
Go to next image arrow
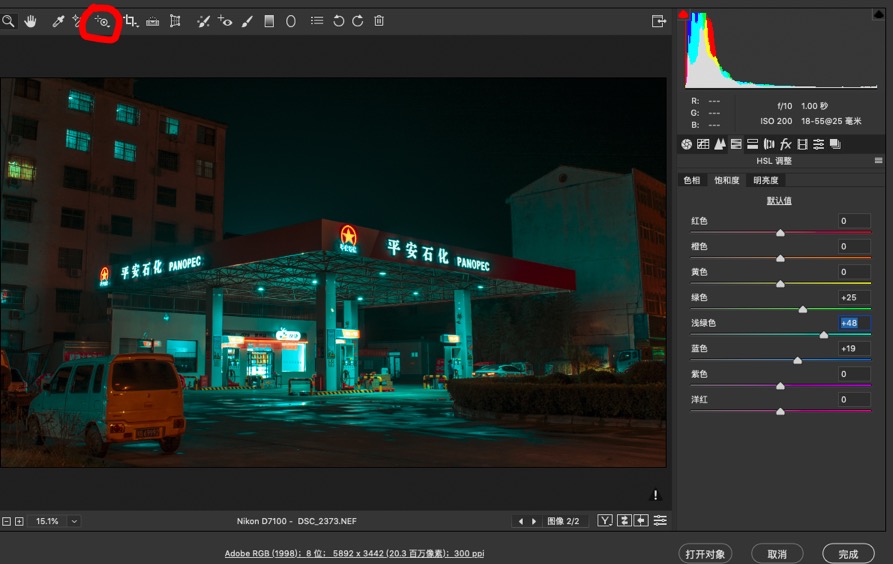click(x=534, y=521)
